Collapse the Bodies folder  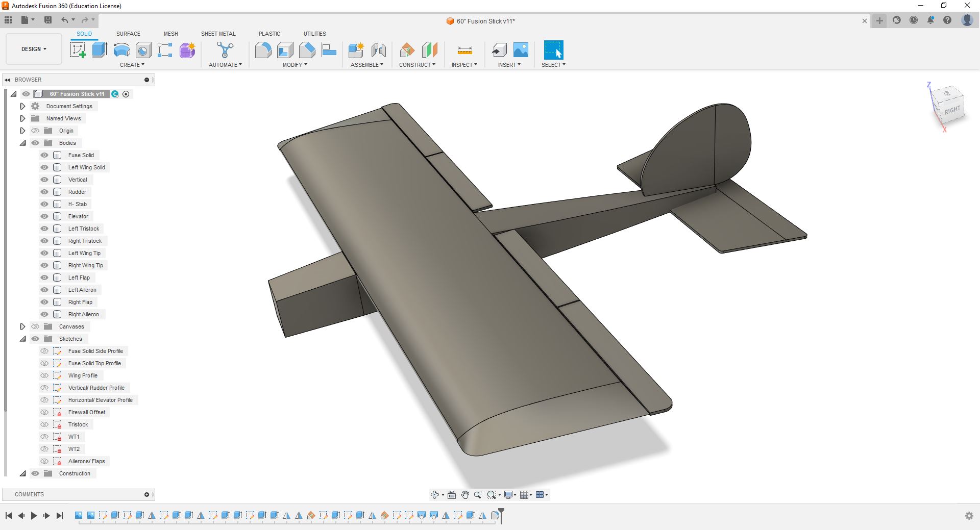point(22,143)
